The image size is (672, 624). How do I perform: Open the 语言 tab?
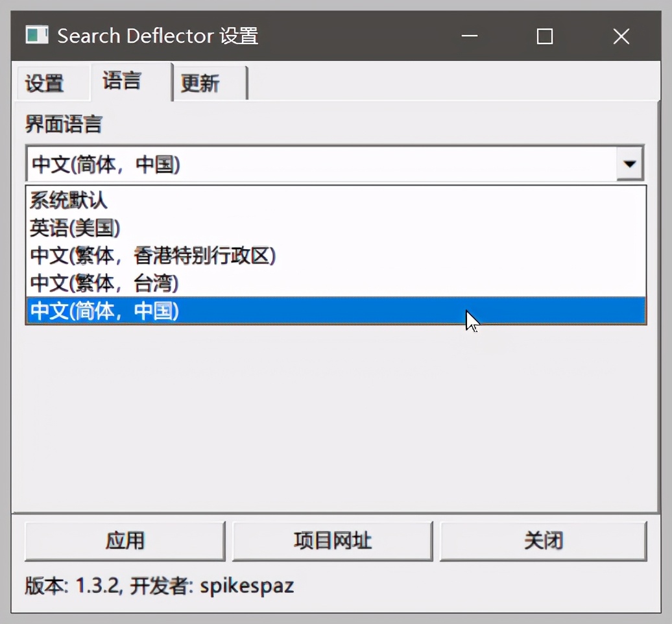[x=121, y=81]
